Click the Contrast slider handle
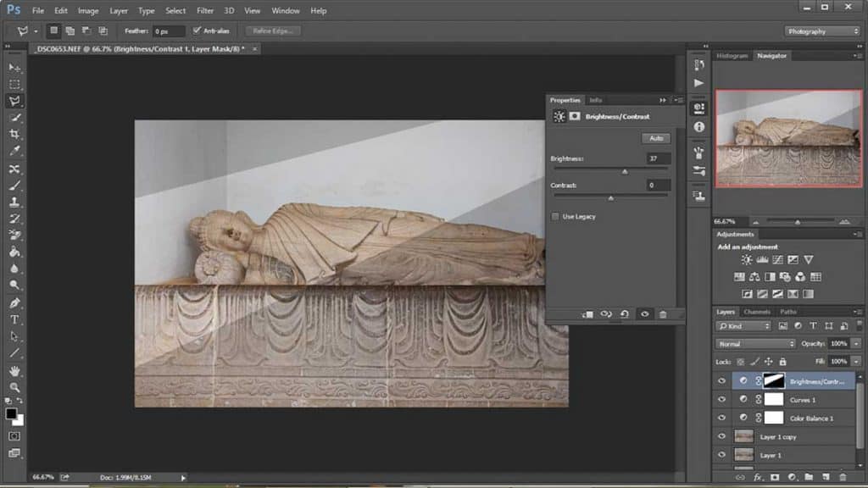This screenshot has width=868, height=488. (611, 198)
